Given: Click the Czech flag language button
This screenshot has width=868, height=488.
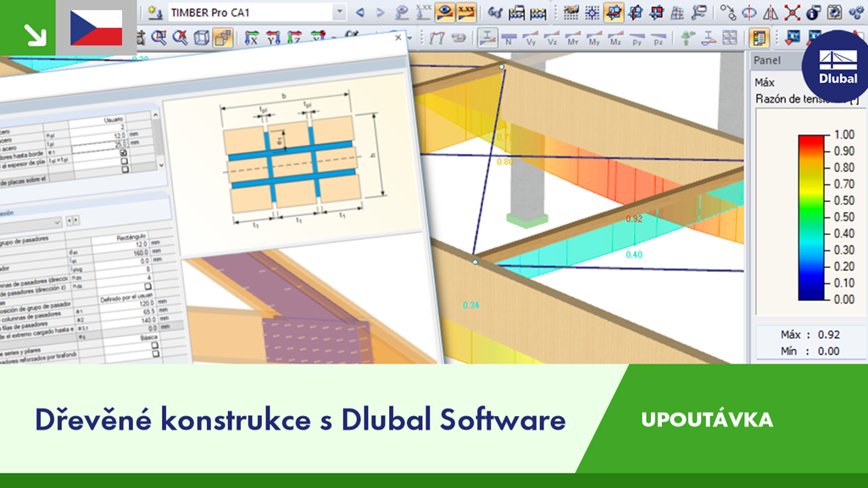Looking at the screenshot, I should click(x=97, y=28).
